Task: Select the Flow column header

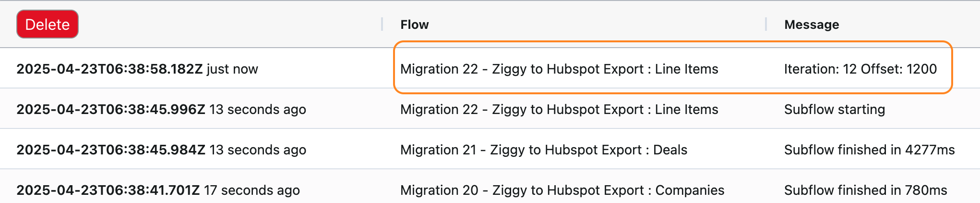Action: 415,25
